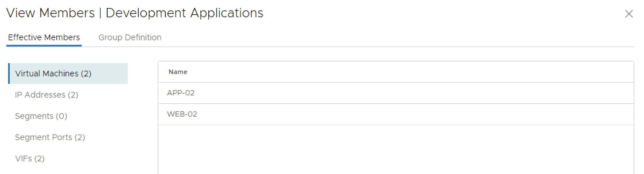Click the count '(0)' beside Segments
This screenshot has width=644, height=174.
coord(62,116)
